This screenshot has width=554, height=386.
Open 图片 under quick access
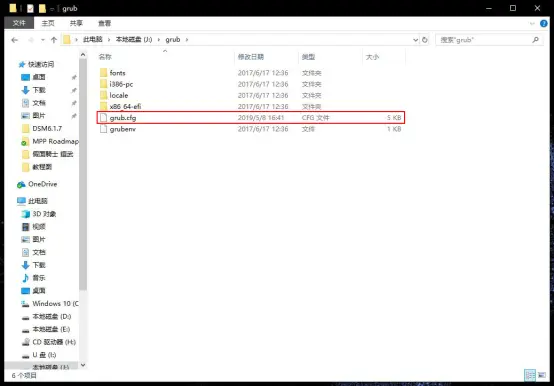coord(39,115)
